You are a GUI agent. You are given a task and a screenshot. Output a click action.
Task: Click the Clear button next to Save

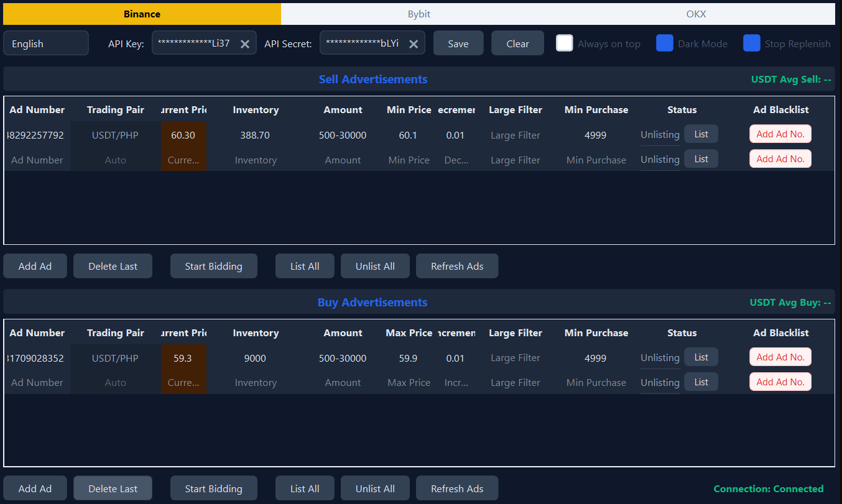coord(517,43)
